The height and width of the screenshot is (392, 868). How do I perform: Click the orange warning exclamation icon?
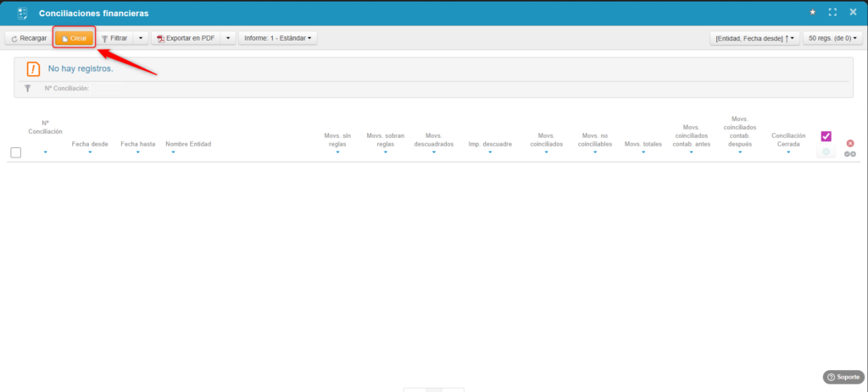[33, 69]
